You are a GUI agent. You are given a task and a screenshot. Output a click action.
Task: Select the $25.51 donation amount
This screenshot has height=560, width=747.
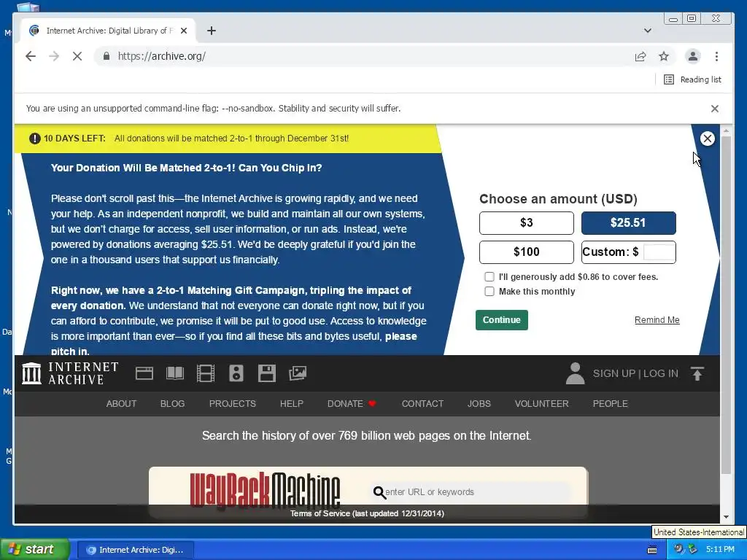click(x=628, y=223)
